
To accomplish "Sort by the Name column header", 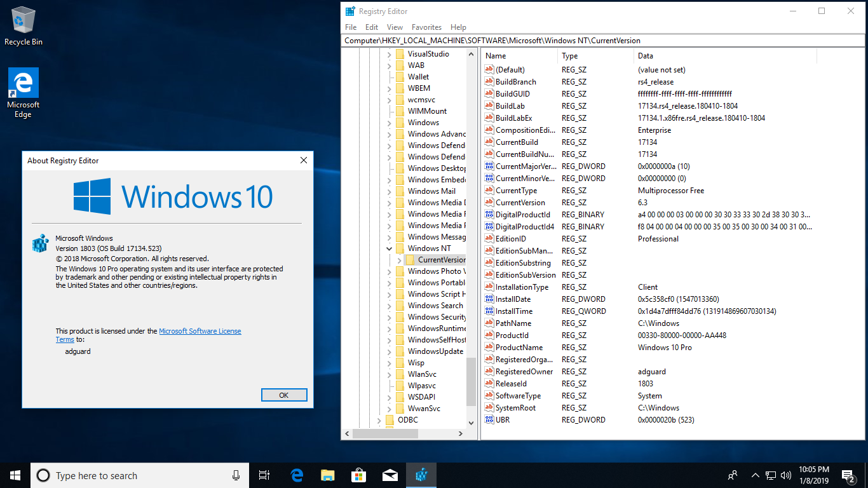I will 519,56.
